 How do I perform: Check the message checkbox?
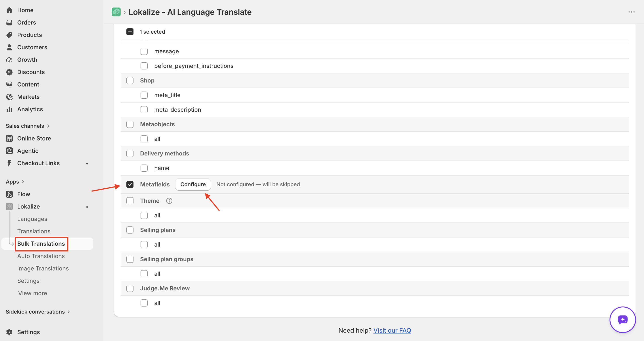144,51
